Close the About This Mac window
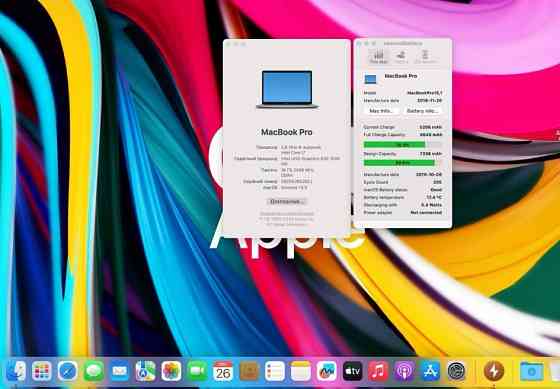 pyautogui.click(x=229, y=44)
